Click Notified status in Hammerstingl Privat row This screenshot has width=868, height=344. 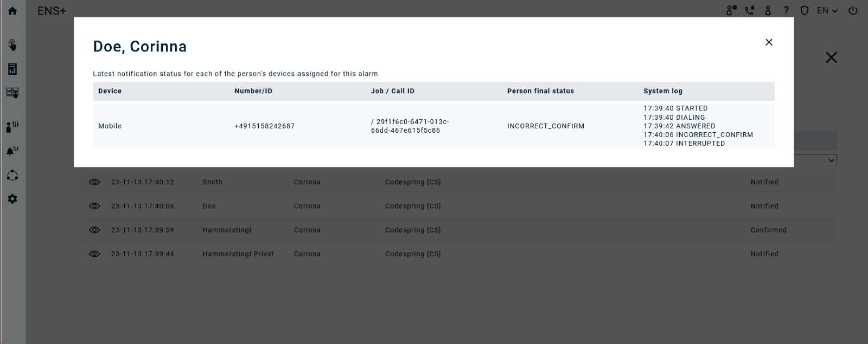[764, 254]
